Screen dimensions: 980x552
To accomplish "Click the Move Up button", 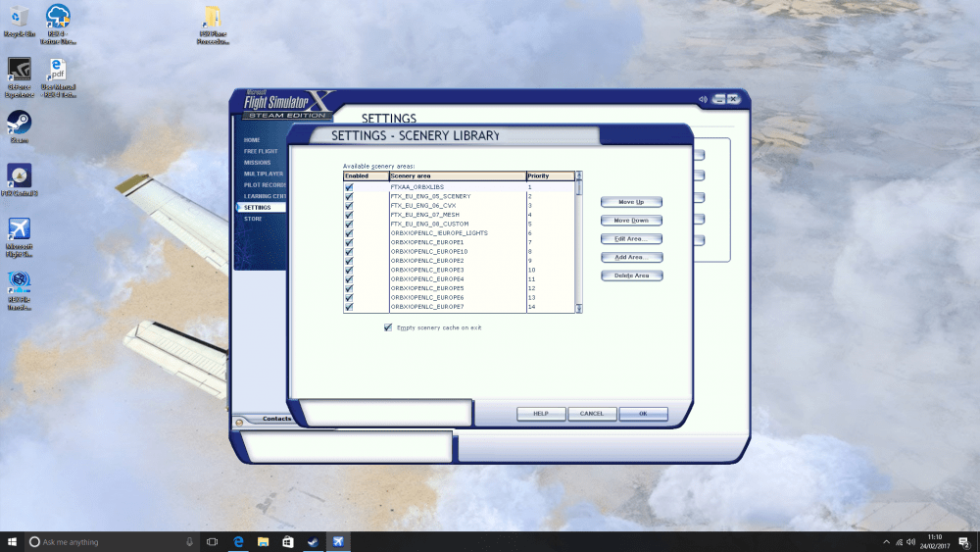I will tap(631, 202).
